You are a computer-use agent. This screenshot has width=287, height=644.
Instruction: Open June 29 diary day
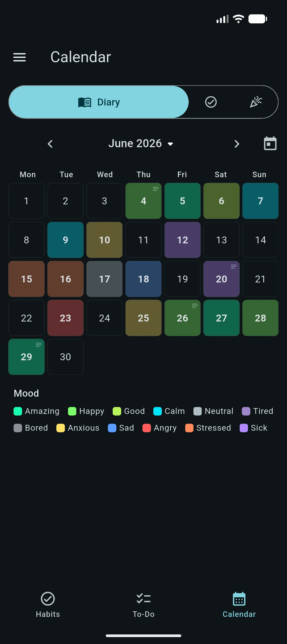point(26,357)
